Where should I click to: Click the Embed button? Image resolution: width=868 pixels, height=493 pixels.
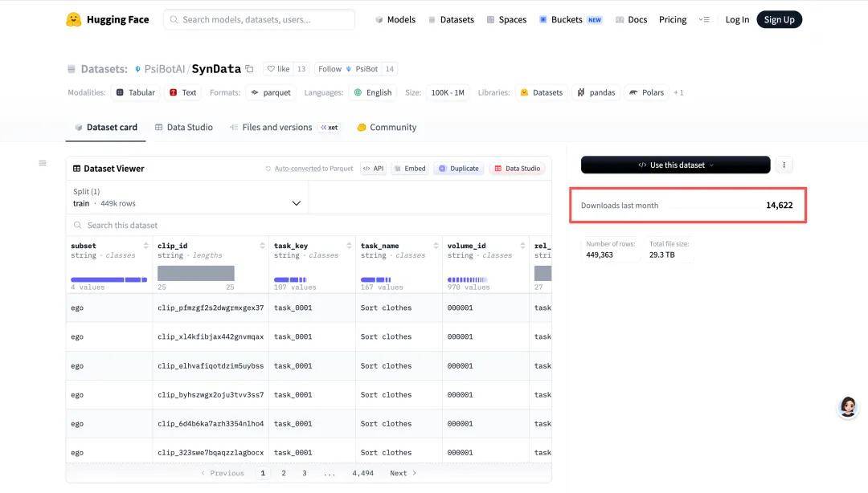[410, 168]
